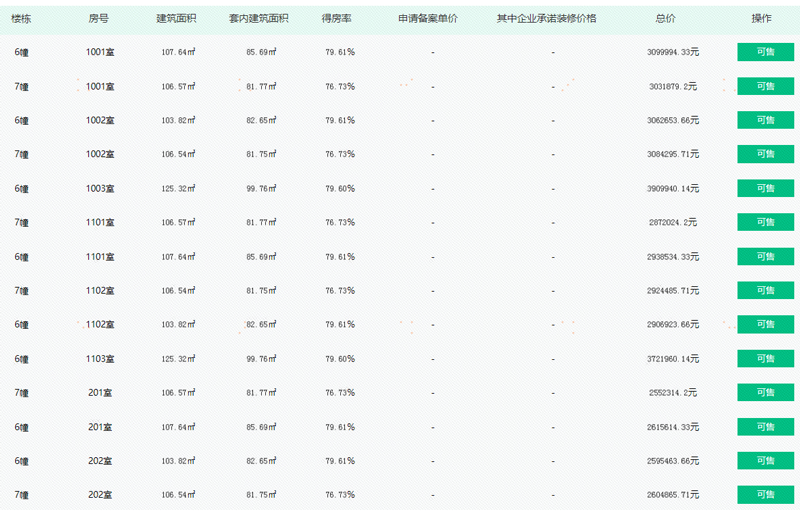This screenshot has width=800, height=515.
Task: Click the 楼栋 column header
Action: click(21, 19)
